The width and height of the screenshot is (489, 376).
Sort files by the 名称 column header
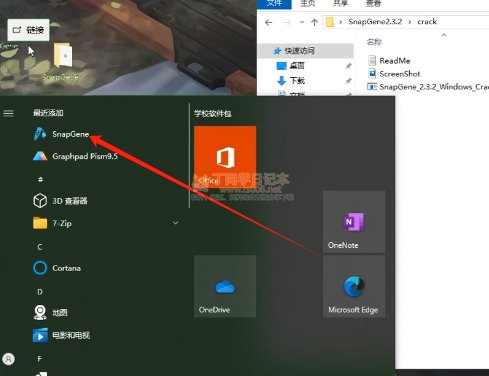click(374, 42)
